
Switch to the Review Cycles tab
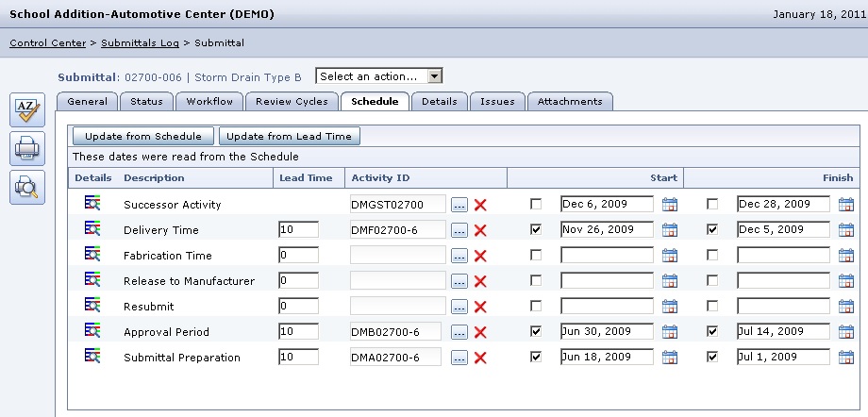(292, 101)
